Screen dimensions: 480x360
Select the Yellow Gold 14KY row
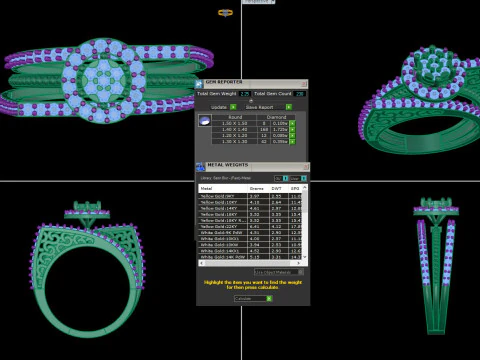(250, 208)
